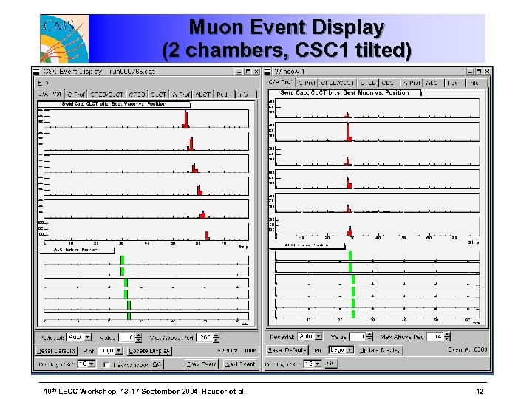Open Display CSC dropdown in CSC Event Display
The image size is (532, 399).
[x=86, y=364]
